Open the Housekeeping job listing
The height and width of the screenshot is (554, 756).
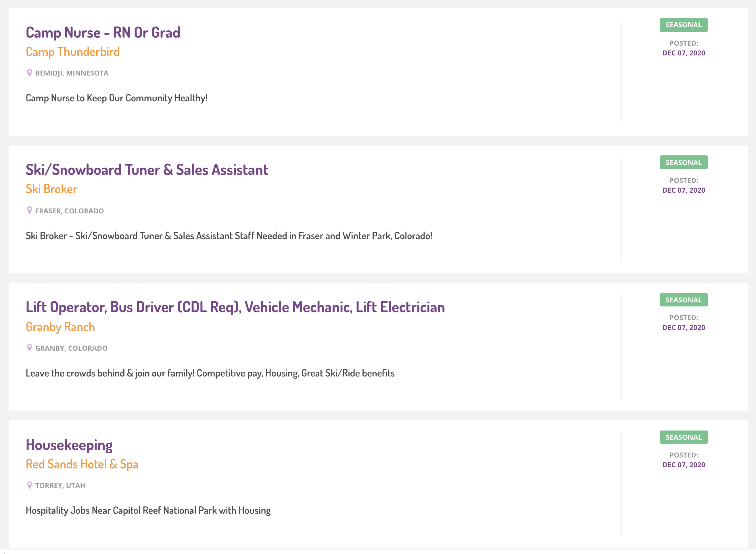(69, 445)
